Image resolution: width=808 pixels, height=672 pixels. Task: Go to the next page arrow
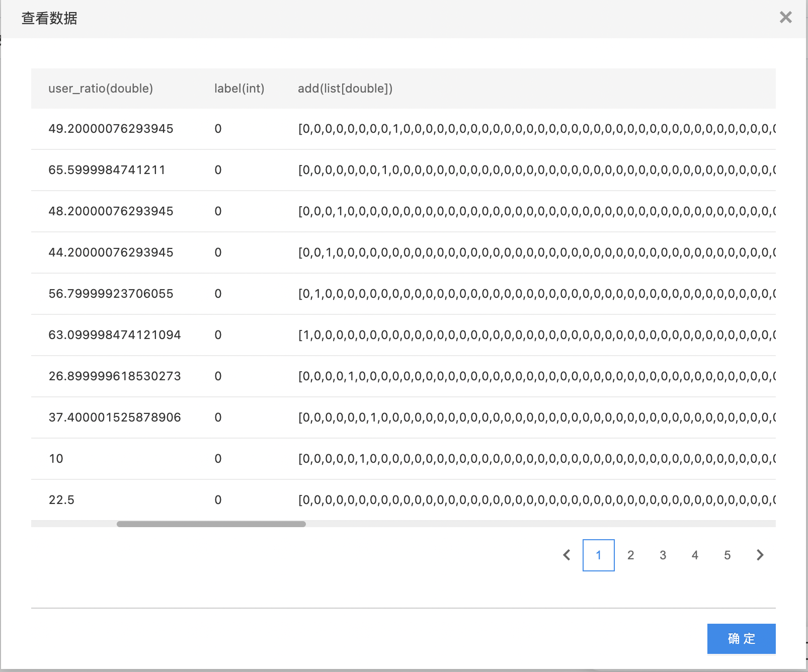coord(760,555)
